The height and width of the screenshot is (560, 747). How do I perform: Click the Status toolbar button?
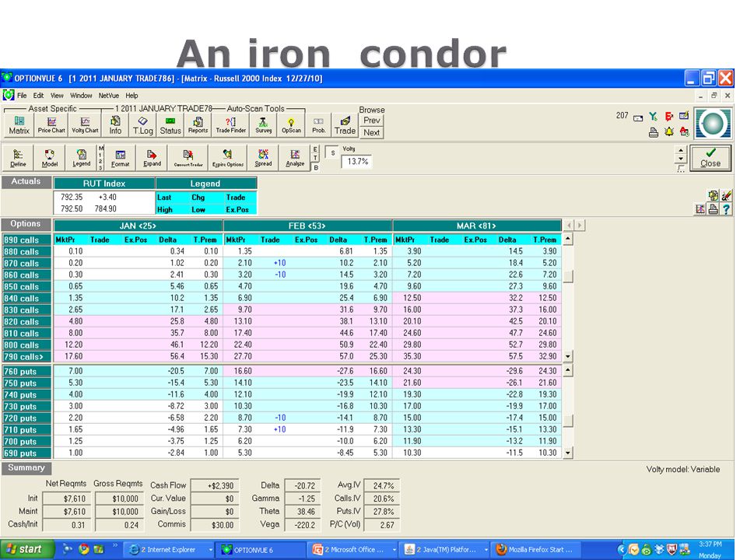point(170,125)
